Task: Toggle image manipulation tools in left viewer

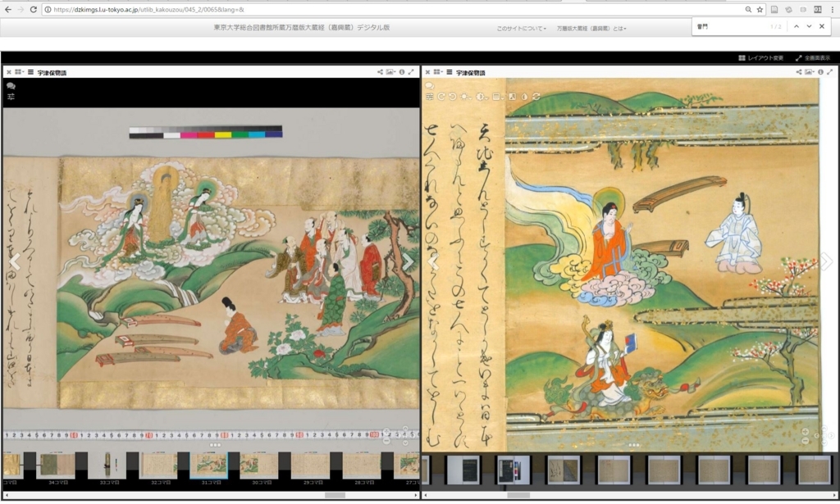Action: (11, 97)
